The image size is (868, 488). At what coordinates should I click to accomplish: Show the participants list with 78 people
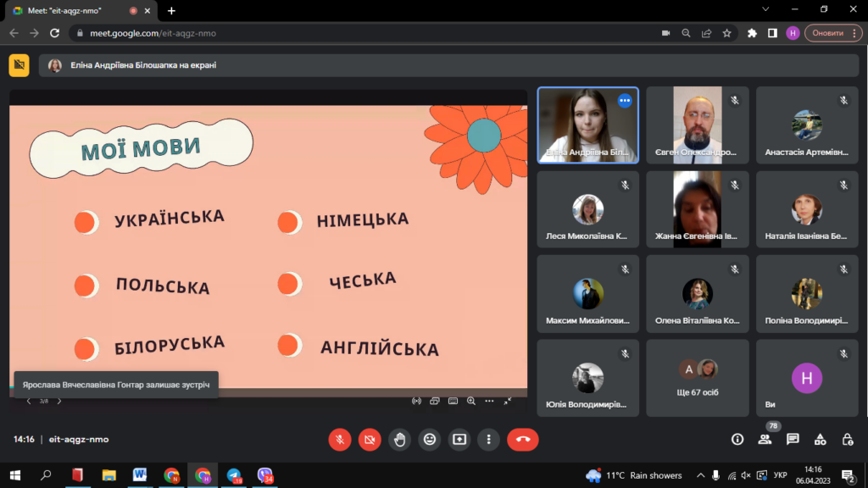[x=765, y=439]
